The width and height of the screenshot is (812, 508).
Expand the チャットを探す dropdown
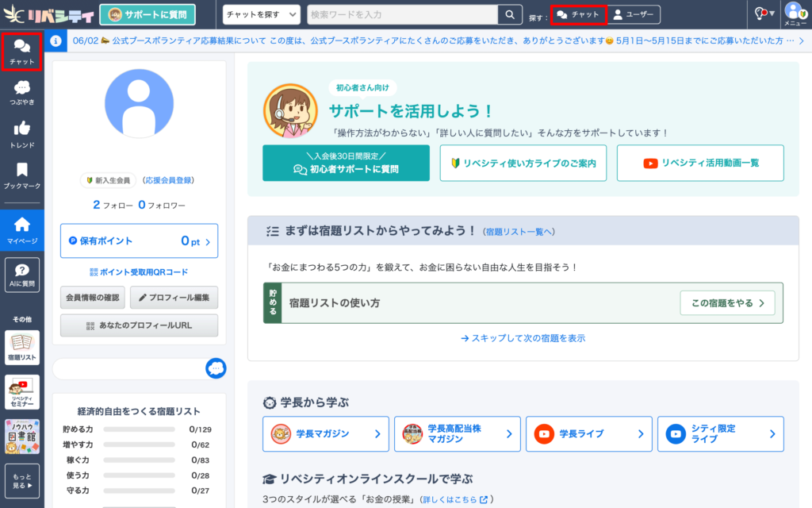(261, 14)
